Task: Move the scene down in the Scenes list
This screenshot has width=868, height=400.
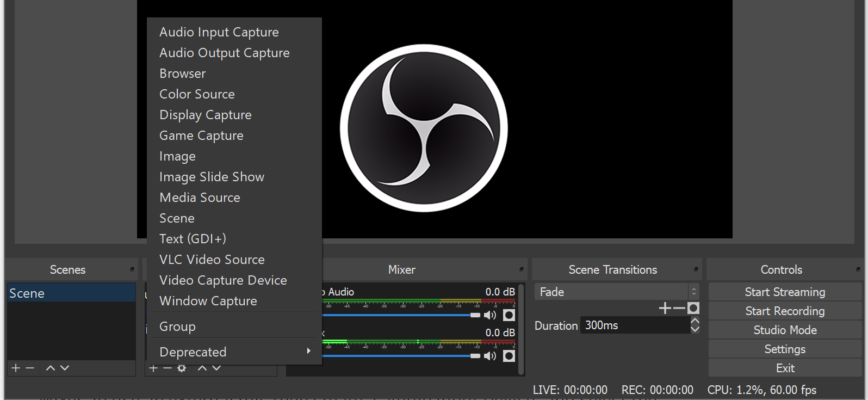Action: coord(65,368)
